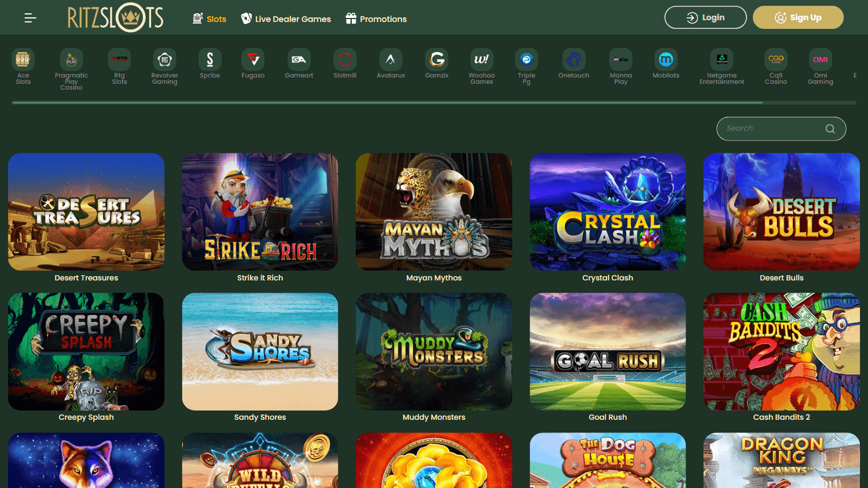Image resolution: width=868 pixels, height=488 pixels.
Task: Click the Desert Treasures title text
Action: coord(86,278)
